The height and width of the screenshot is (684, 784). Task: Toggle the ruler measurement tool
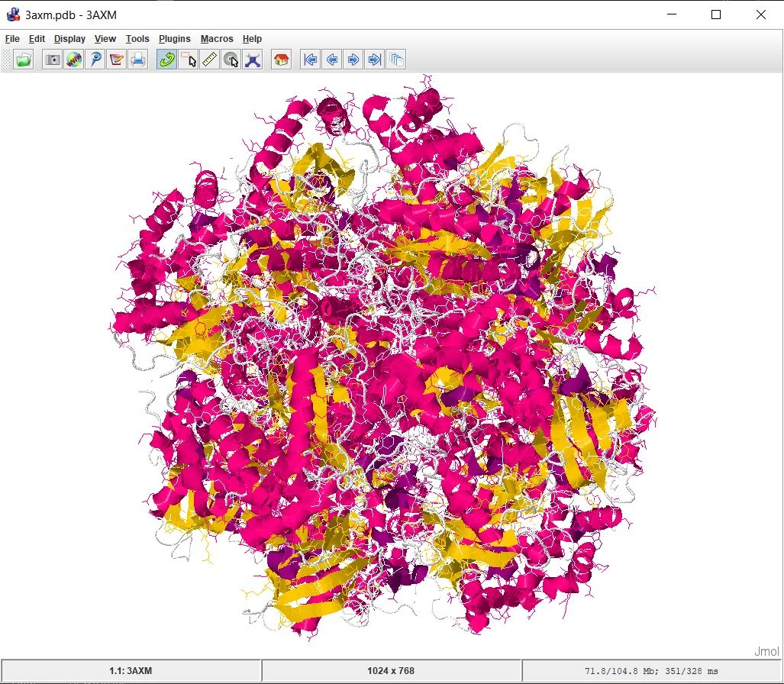pos(209,59)
